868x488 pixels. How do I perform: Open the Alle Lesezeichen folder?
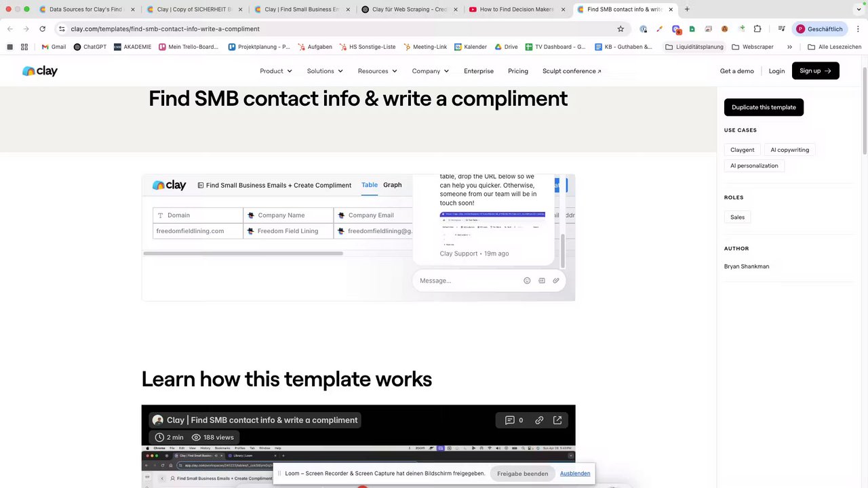coord(834,47)
